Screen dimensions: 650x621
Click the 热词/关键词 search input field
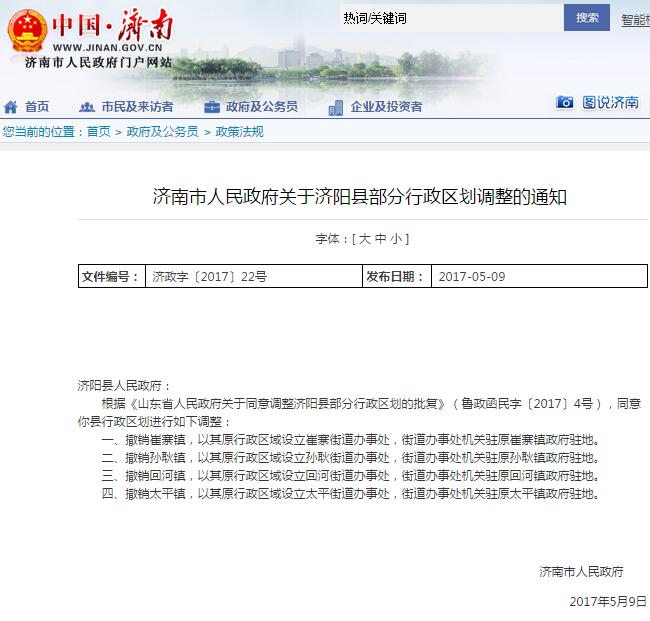[x=448, y=18]
